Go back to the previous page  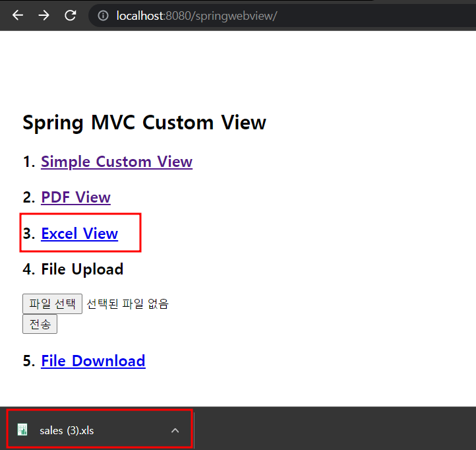tap(18, 15)
